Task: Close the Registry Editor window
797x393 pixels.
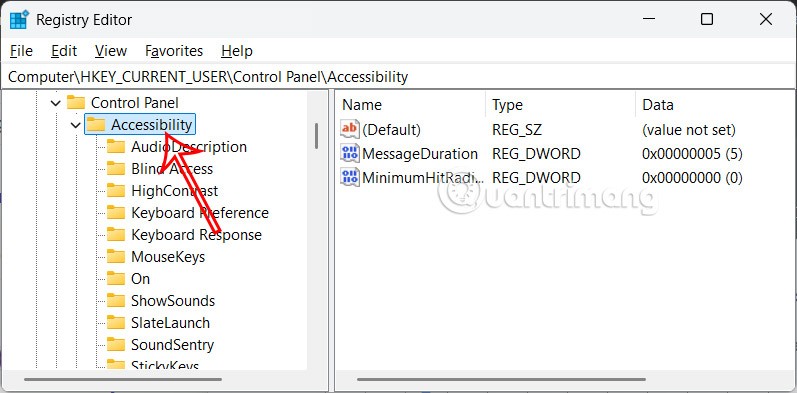Action: click(x=765, y=19)
